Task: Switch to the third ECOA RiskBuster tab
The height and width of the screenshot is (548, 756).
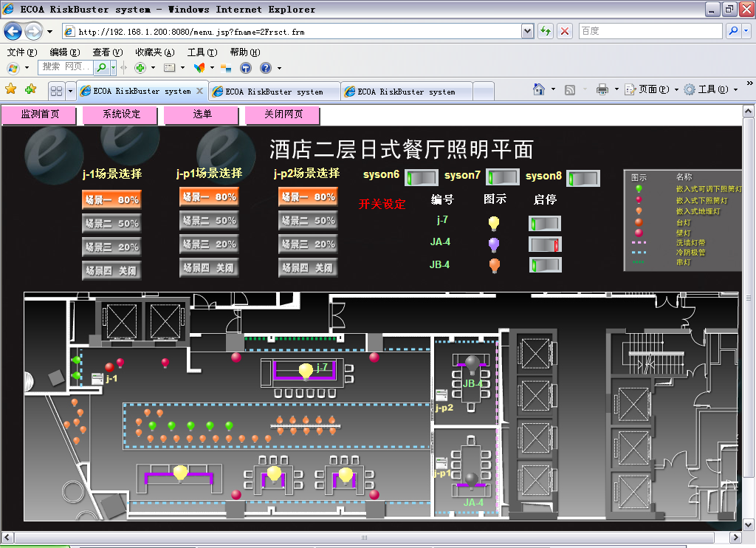Action: pyautogui.click(x=406, y=92)
